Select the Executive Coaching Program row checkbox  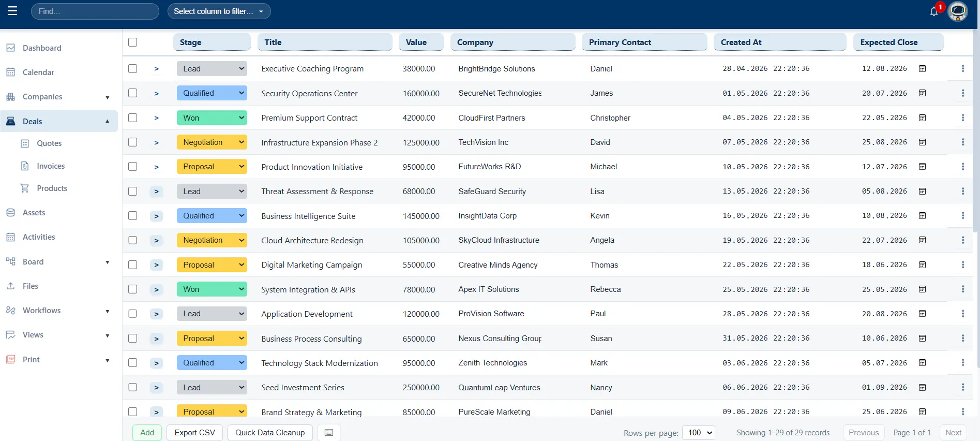133,69
